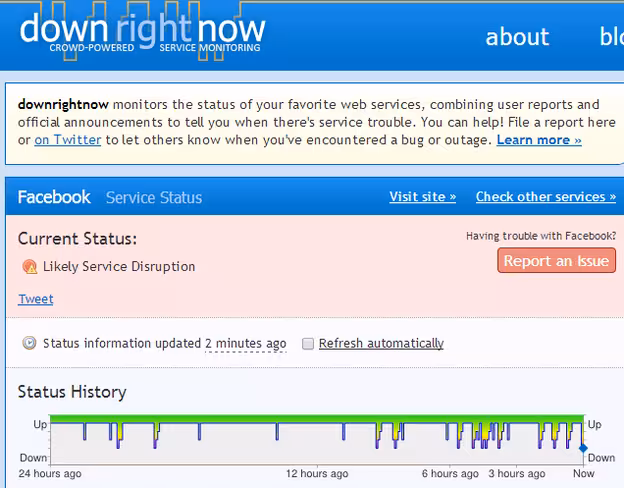Image resolution: width=624 pixels, height=488 pixels.
Task: Click the Refresh automatically label link
Action: point(381,343)
